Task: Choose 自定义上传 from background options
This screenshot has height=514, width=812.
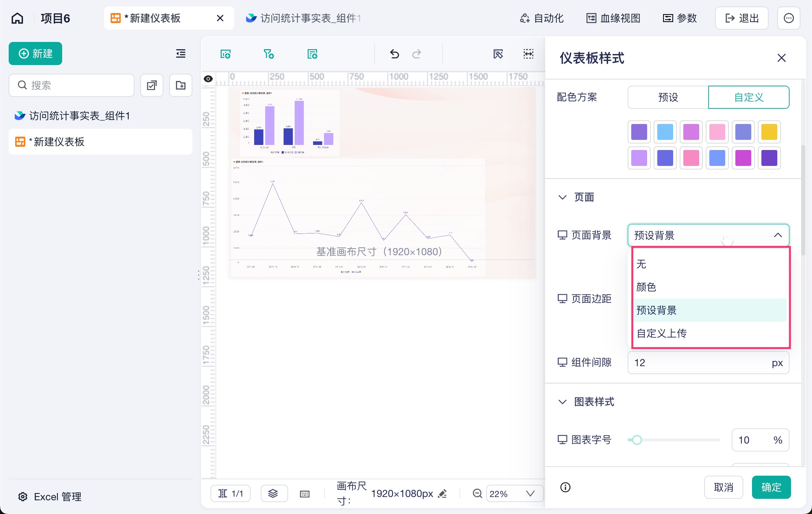Action: click(709, 333)
